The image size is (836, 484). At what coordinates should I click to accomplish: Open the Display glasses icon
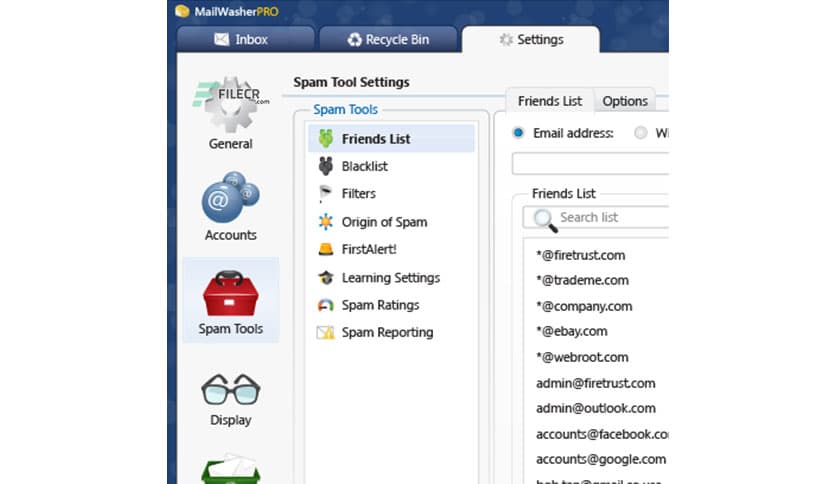[231, 390]
